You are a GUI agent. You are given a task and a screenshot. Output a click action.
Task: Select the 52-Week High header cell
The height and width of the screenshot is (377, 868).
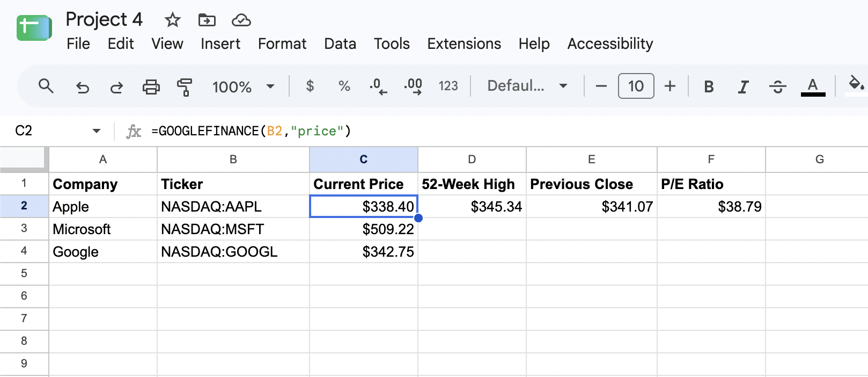(x=472, y=184)
